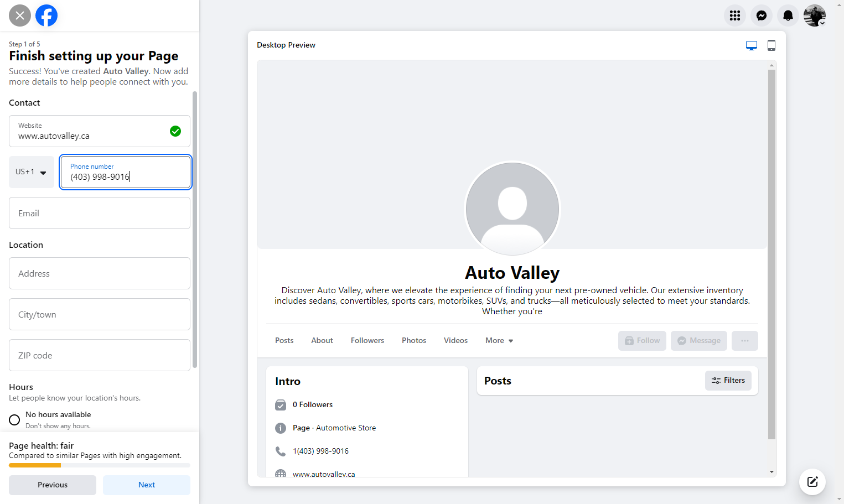Open the US+1 country code dropdown

click(32, 172)
